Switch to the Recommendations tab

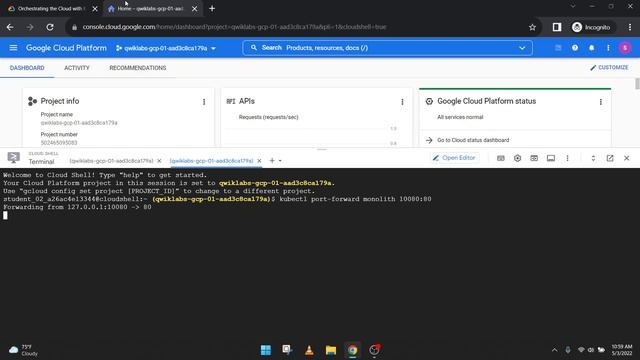point(138,68)
